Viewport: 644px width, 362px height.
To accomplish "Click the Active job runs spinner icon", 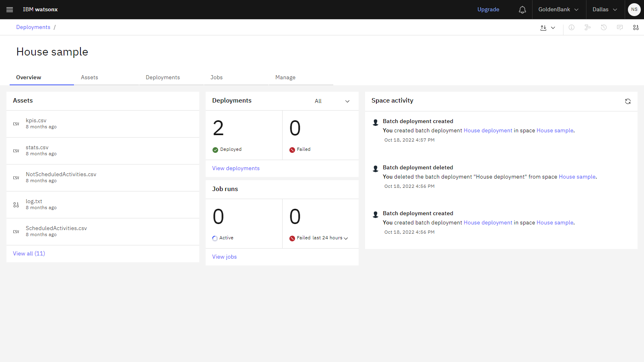I will point(215,239).
